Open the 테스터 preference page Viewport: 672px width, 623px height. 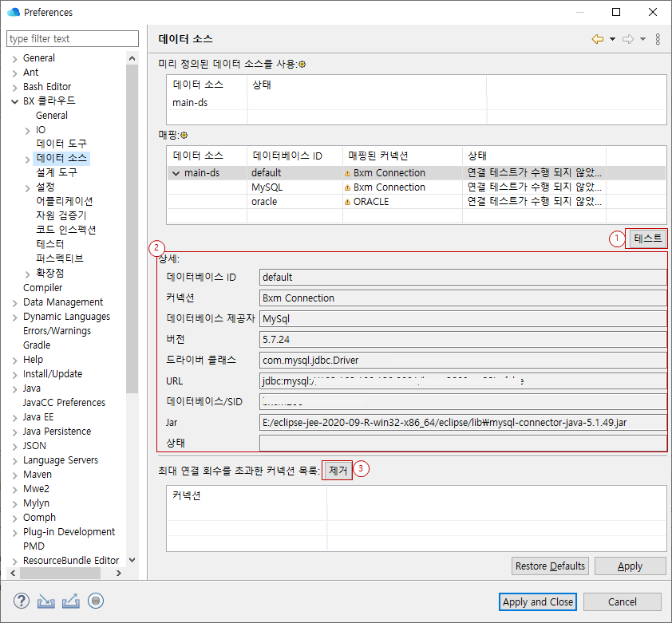pos(51,243)
